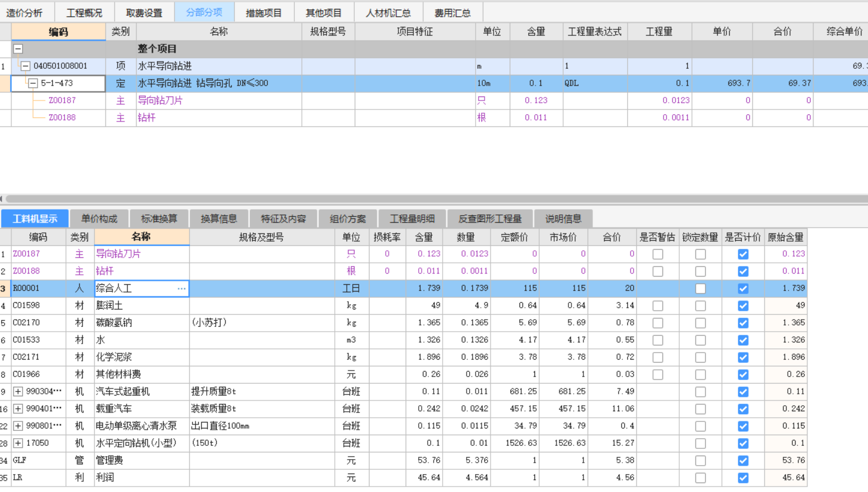Select code C02170 cell
868x492 pixels.
(x=38, y=323)
